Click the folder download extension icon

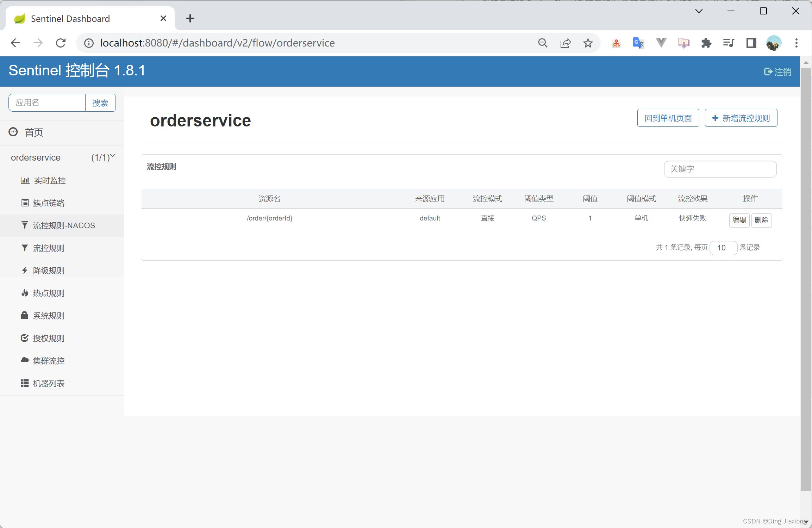[684, 43]
